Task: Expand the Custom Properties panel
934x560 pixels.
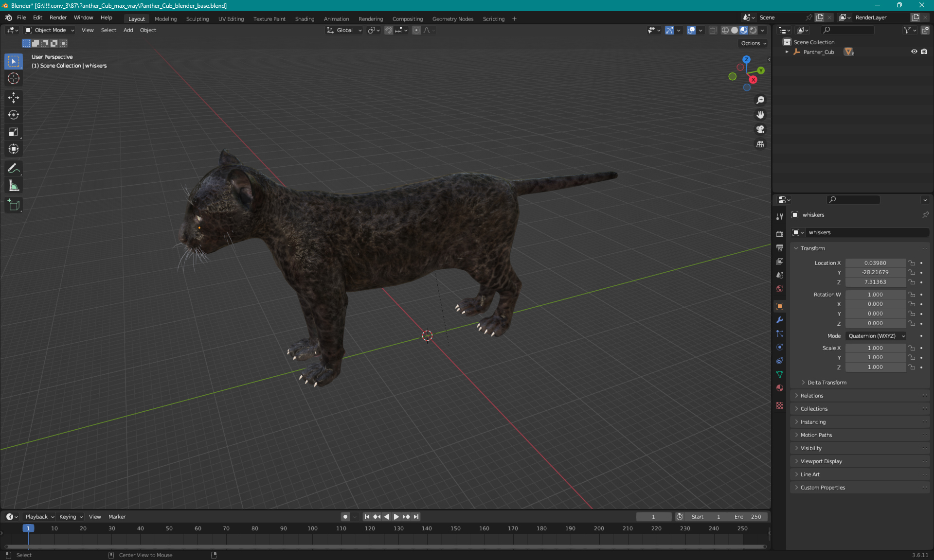Action: pyautogui.click(x=823, y=488)
